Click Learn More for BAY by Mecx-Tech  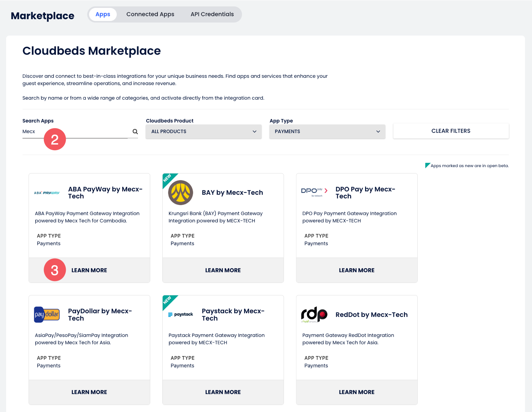(223, 270)
